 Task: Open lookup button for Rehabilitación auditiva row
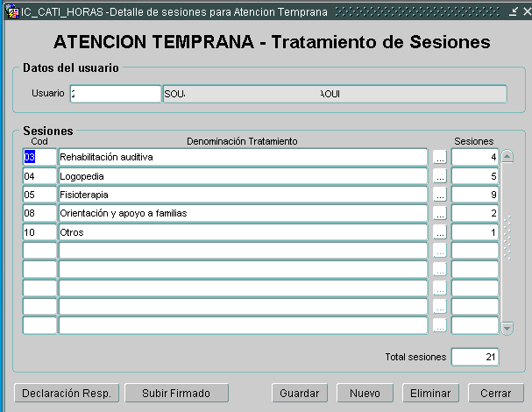(440, 158)
